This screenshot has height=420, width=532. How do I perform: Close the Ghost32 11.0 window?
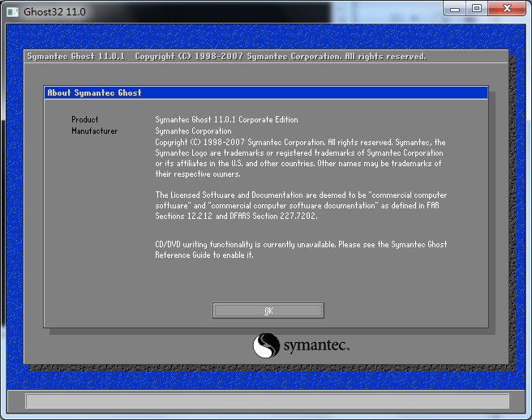tap(507, 9)
